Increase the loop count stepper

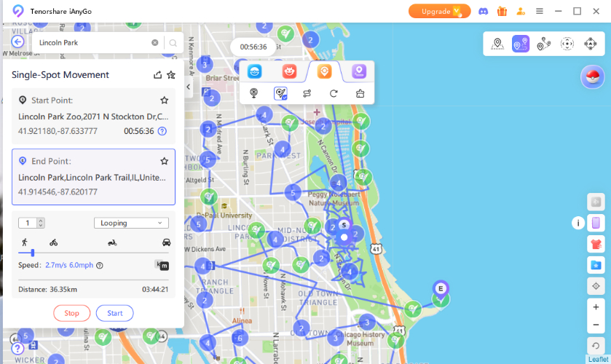pyautogui.click(x=41, y=221)
